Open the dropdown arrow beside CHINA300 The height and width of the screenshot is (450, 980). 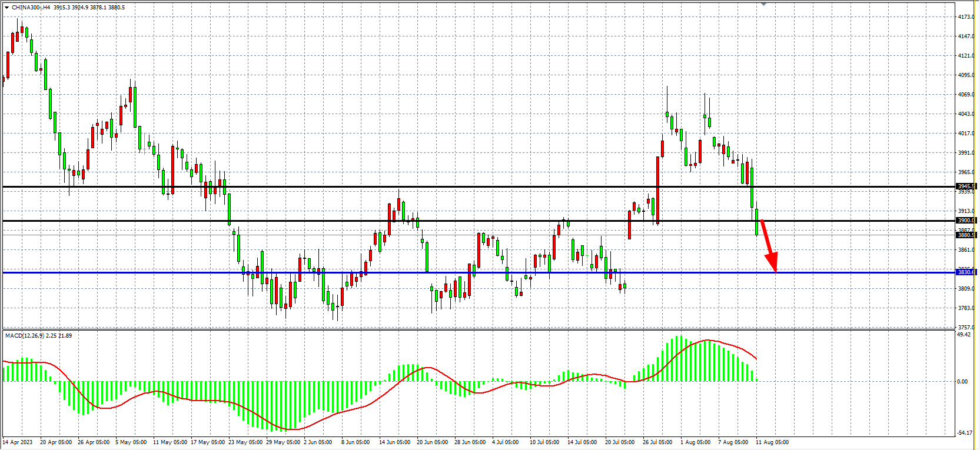(6, 8)
